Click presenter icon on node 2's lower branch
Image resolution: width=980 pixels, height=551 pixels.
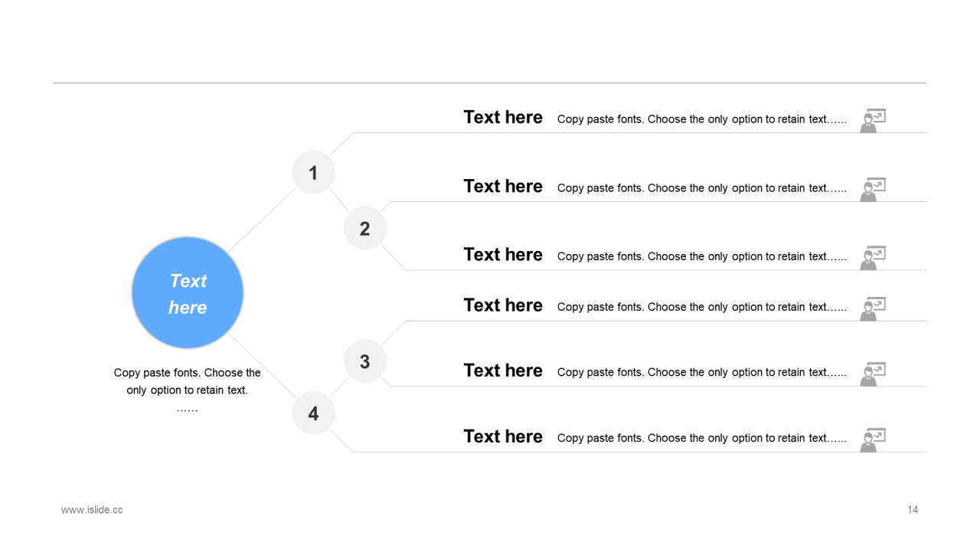[872, 258]
